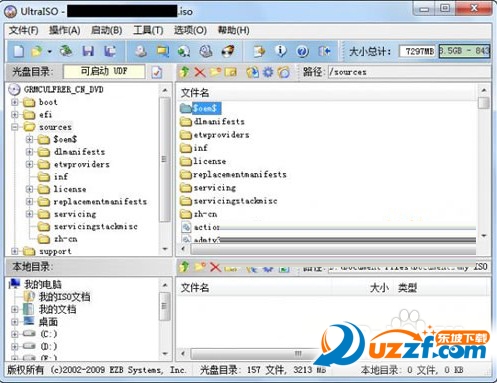Select 我的电脑 in local tree

pyautogui.click(x=43, y=284)
